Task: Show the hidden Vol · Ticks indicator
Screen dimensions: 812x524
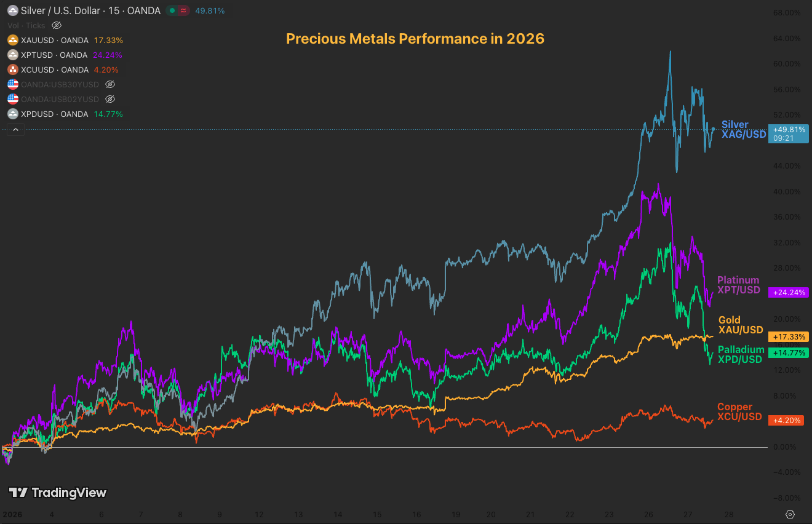Action: [x=56, y=25]
